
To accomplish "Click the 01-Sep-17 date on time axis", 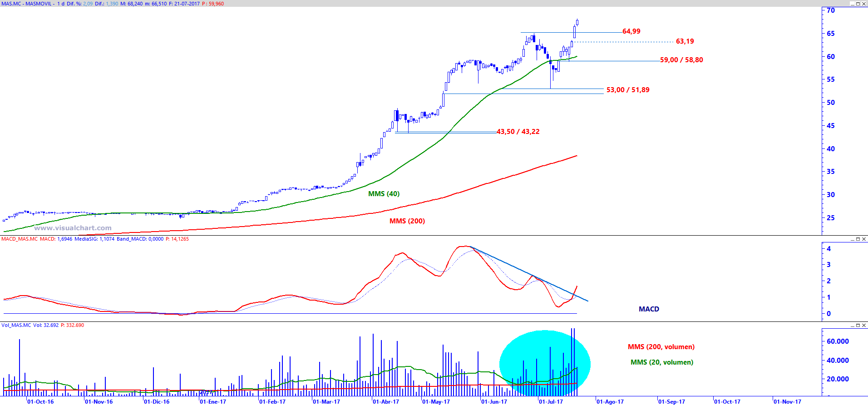I will coord(671,402).
